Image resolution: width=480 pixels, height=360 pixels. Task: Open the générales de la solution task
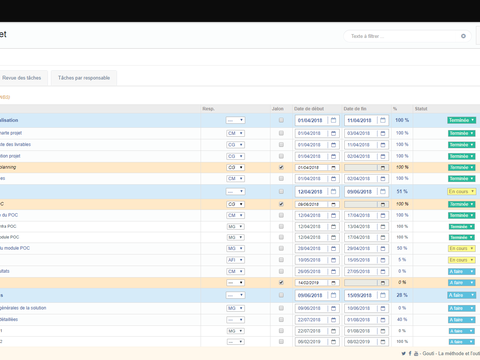click(23, 308)
